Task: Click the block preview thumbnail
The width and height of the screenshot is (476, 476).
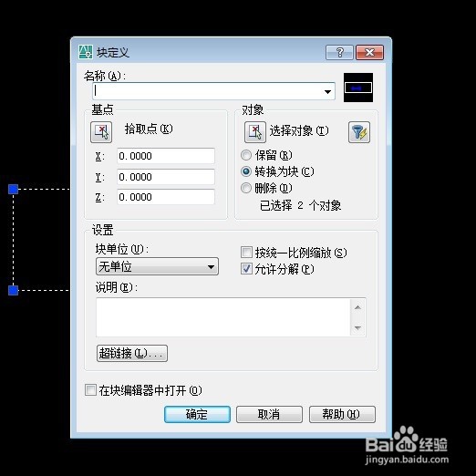Action: click(x=358, y=88)
